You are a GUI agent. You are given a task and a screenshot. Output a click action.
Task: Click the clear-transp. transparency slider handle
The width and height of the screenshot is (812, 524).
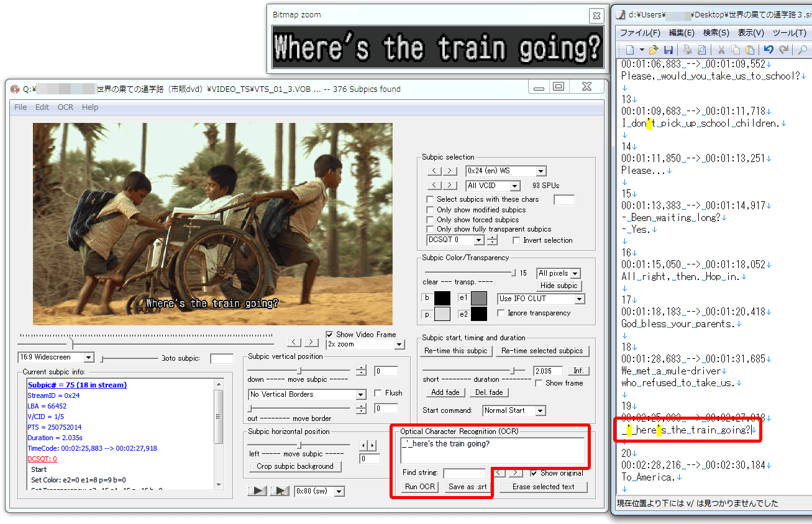click(513, 273)
